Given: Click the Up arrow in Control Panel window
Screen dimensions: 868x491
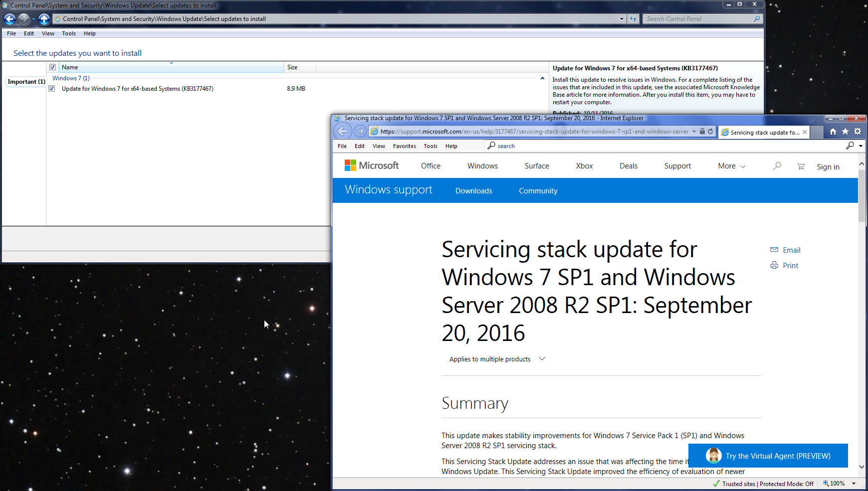Looking at the screenshot, I should click(x=44, y=19).
